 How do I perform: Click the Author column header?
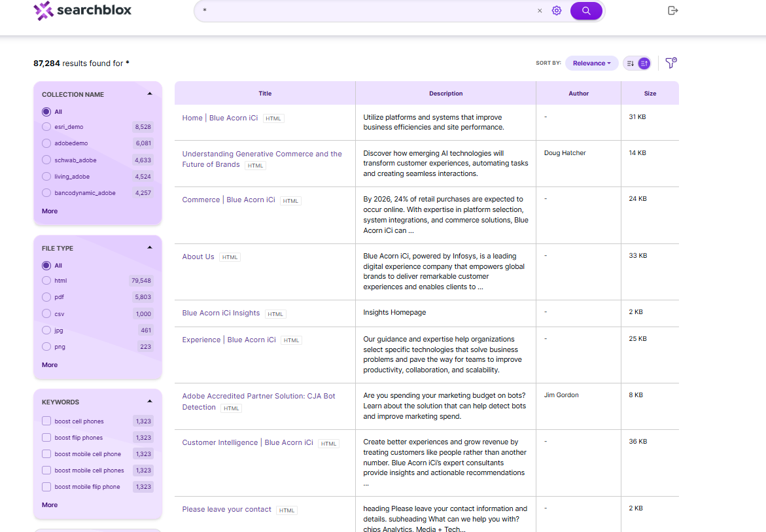tap(579, 94)
